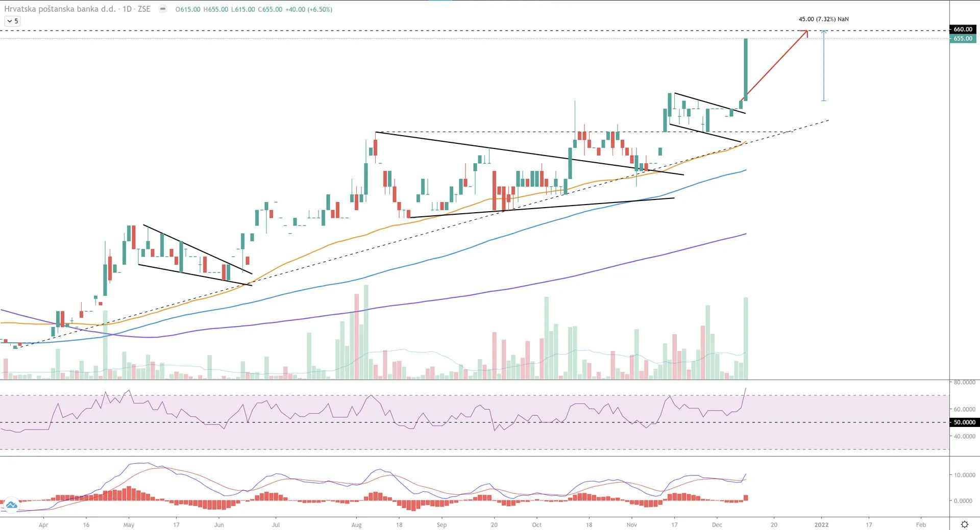Click the 45.00 (7.32%) measurement label
This screenshot has width=980, height=530.
tap(823, 19)
